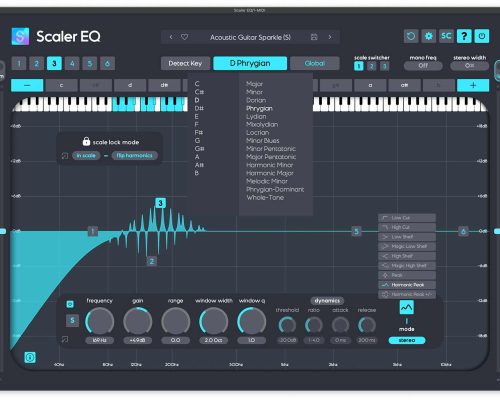Screen dimensions: 500x400
Task: Choose Lydian from the scale list
Action: pyautogui.click(x=256, y=116)
